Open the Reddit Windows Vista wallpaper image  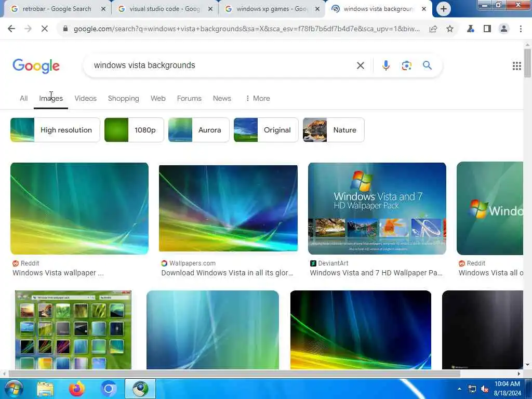[79, 209]
